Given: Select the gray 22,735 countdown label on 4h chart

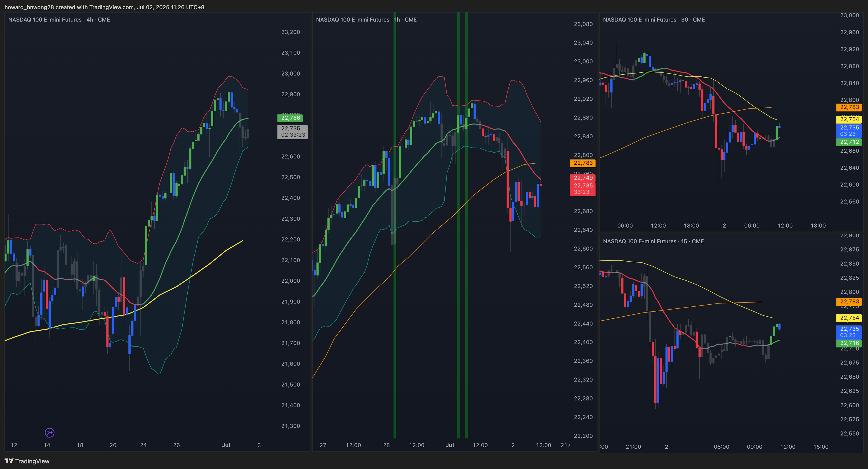Looking at the screenshot, I should click(x=292, y=132).
